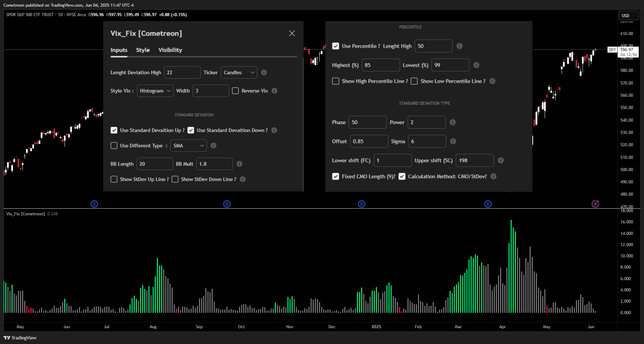
Task: Enable Show Low Percentile Line
Action: 414,81
